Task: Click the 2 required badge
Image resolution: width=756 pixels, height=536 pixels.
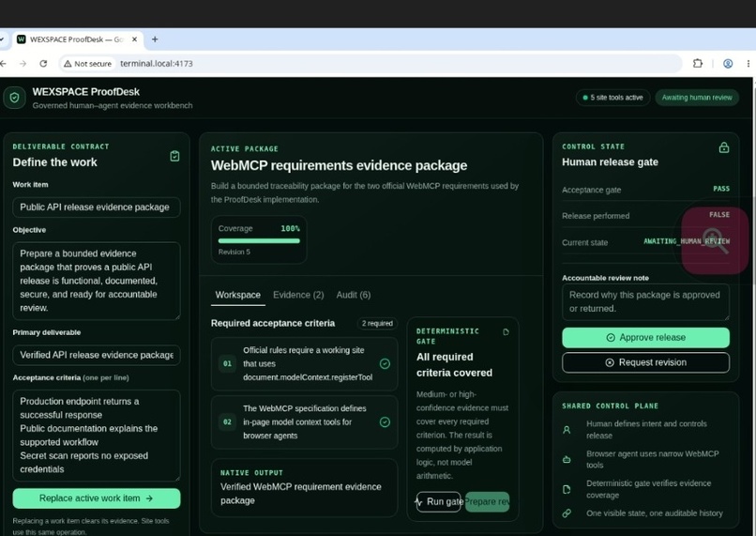Action: pyautogui.click(x=377, y=323)
